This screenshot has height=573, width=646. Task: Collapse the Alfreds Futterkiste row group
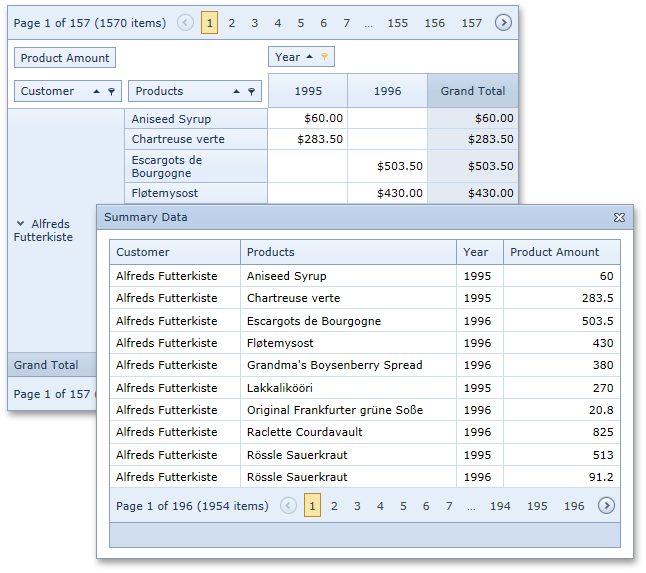coord(21,224)
